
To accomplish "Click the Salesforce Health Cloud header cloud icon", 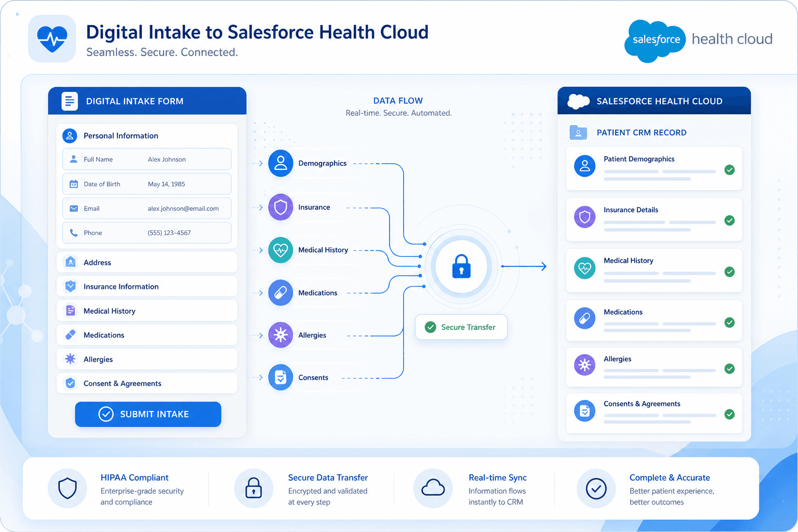I will click(x=578, y=101).
